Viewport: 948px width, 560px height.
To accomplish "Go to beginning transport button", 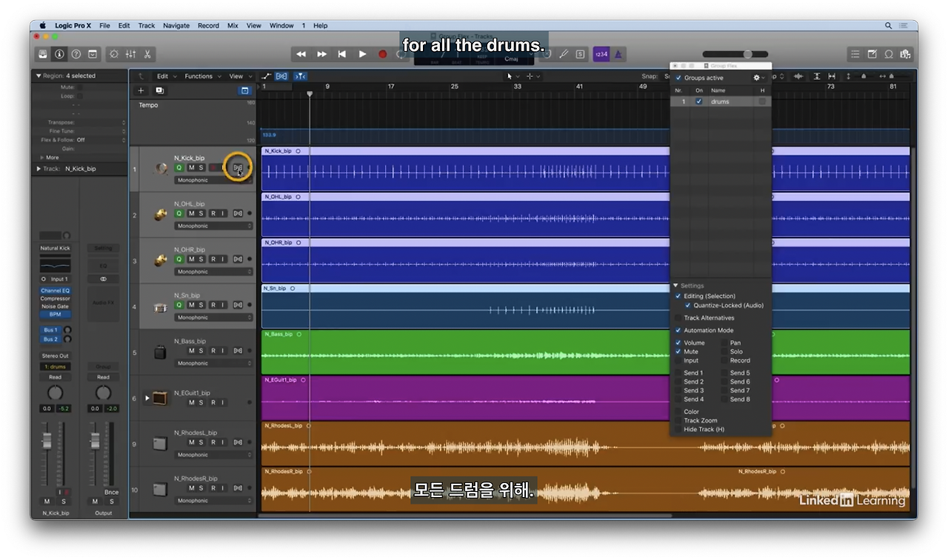I will click(x=341, y=54).
